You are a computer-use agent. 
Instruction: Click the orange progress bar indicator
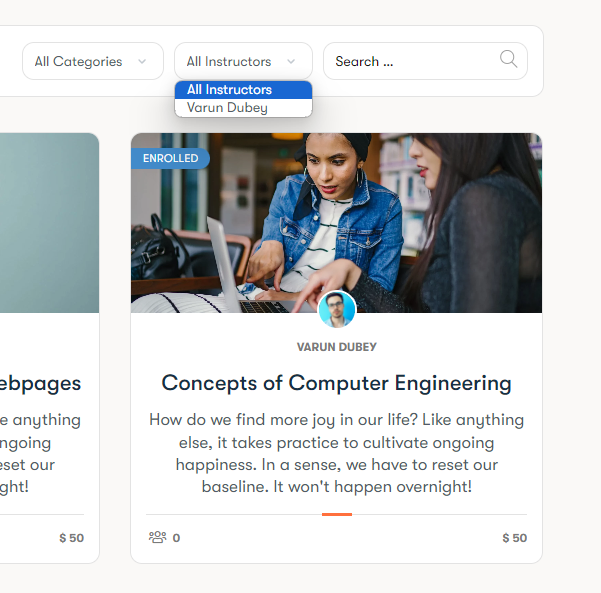pyautogui.click(x=336, y=514)
